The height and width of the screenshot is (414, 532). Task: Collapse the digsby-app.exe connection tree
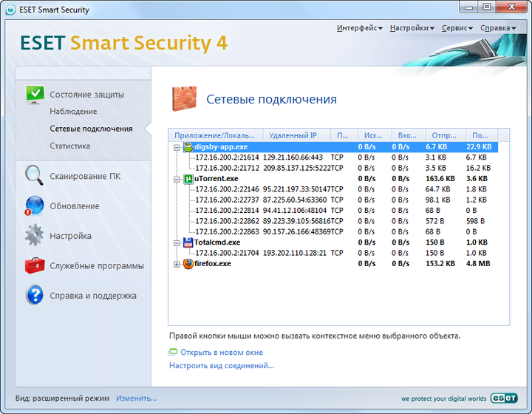point(177,147)
